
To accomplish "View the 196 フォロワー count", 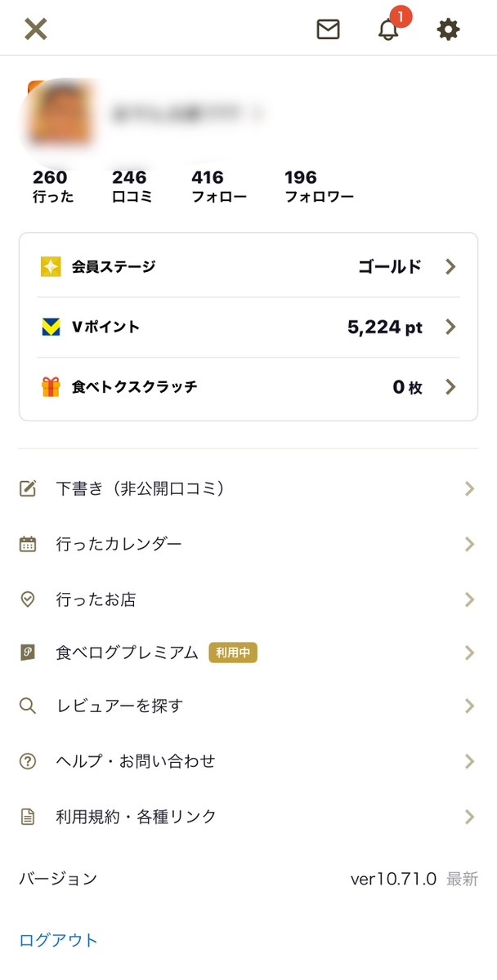I will pos(319,186).
